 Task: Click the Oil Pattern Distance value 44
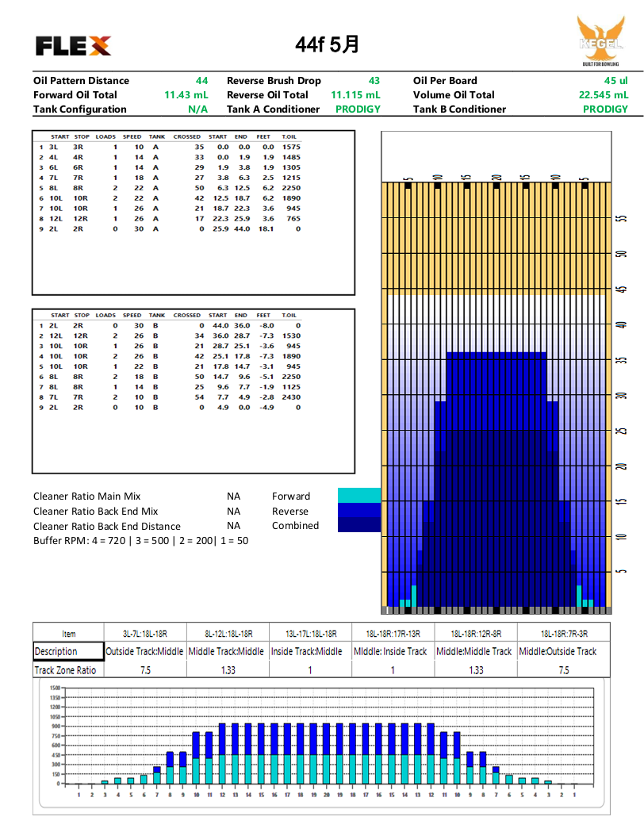pyautogui.click(x=201, y=81)
